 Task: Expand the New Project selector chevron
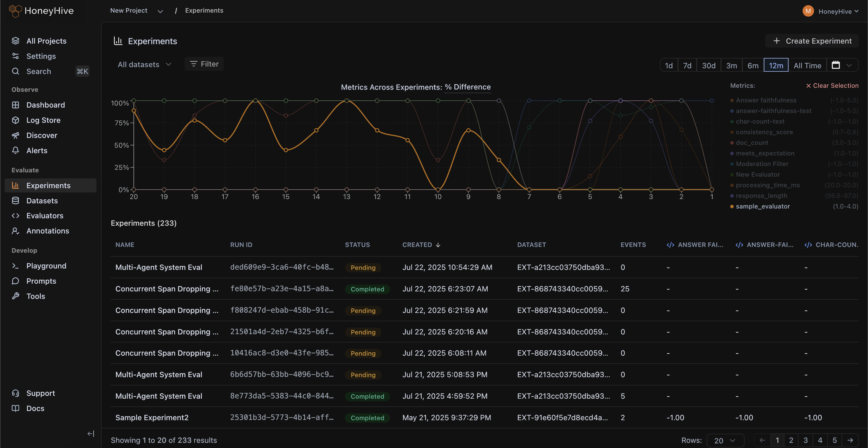pos(160,11)
